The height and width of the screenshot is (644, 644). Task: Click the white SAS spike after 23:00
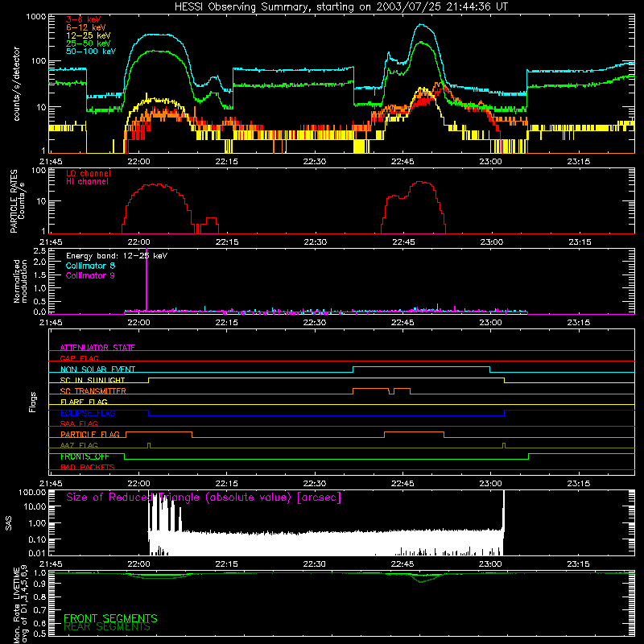point(504,514)
